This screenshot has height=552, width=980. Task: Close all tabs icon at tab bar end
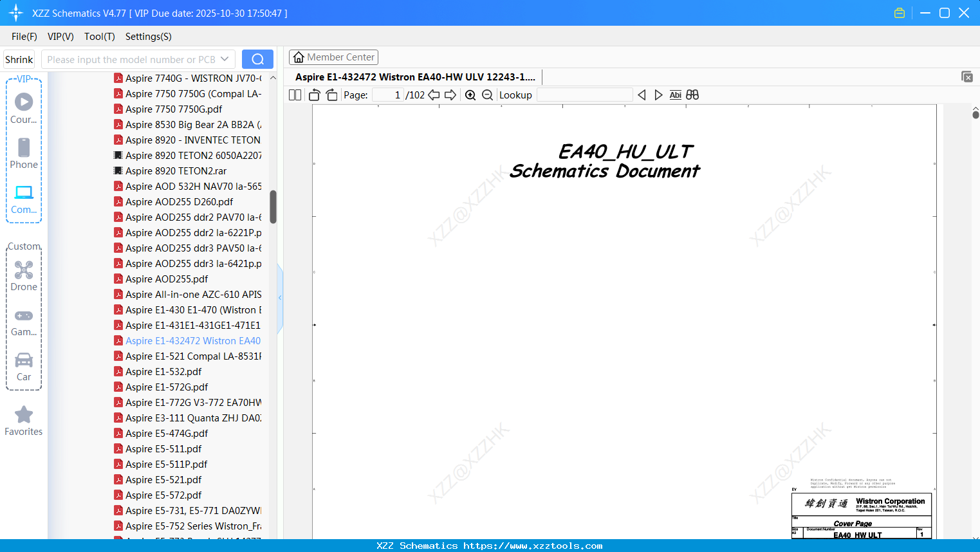(967, 77)
